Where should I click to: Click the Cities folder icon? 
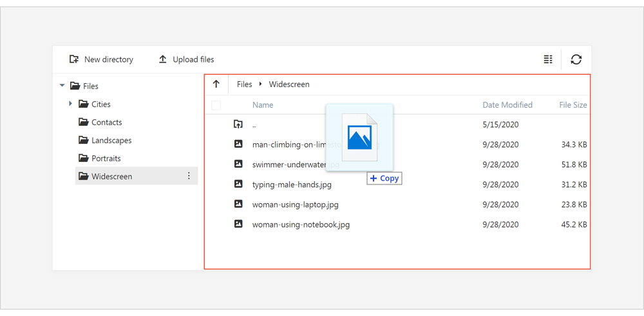[x=83, y=104]
